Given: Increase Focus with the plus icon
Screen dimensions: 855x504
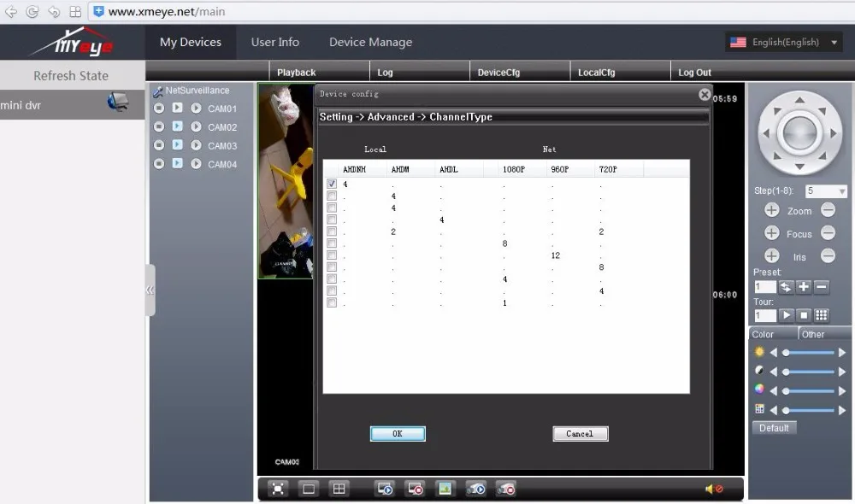Looking at the screenshot, I should click(771, 232).
